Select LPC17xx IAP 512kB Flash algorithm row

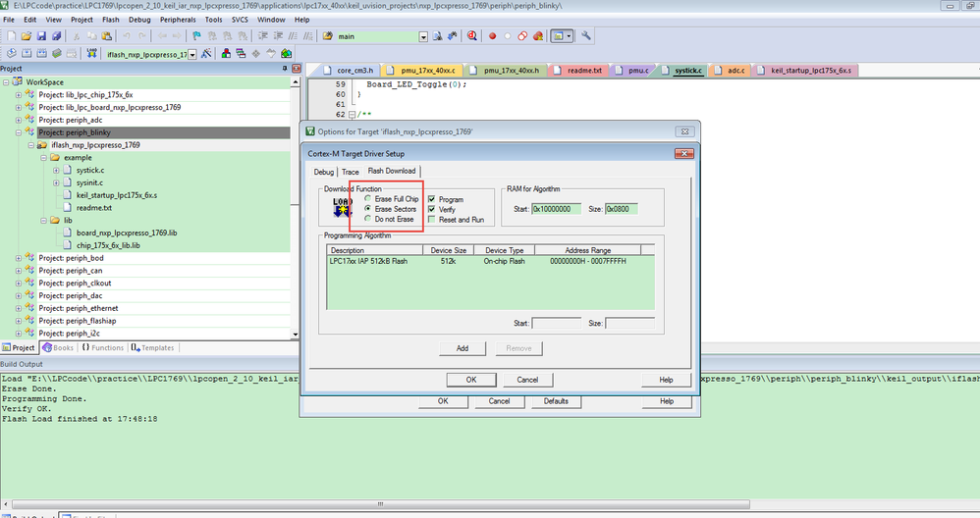click(x=491, y=262)
